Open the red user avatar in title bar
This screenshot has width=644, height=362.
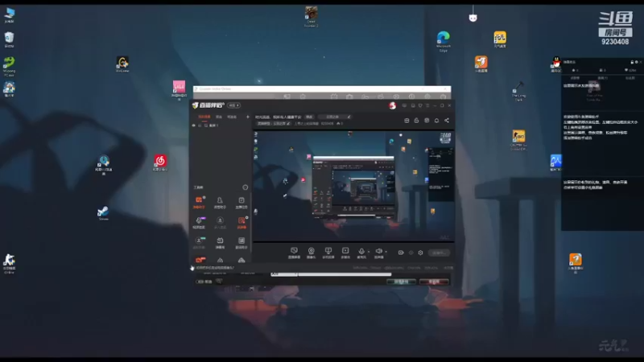pyautogui.click(x=392, y=105)
